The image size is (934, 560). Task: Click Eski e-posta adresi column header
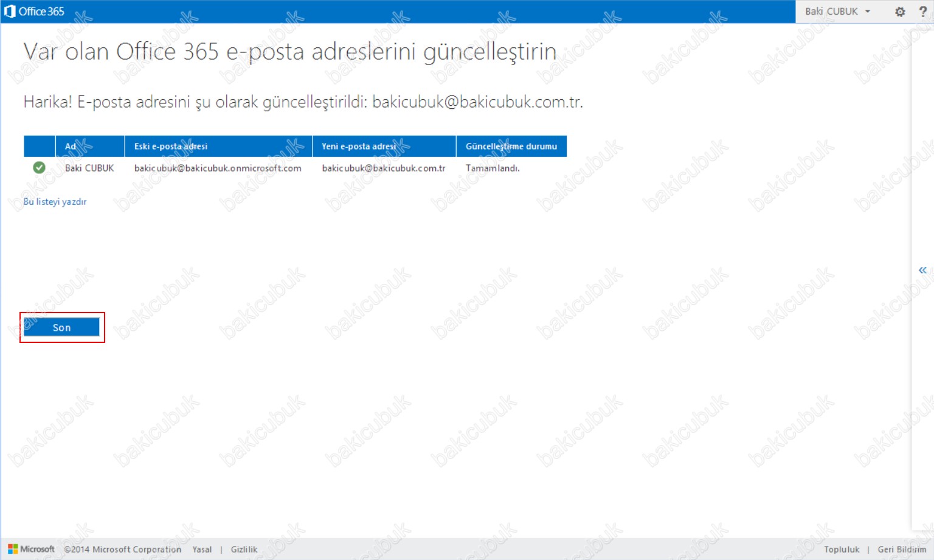click(218, 146)
